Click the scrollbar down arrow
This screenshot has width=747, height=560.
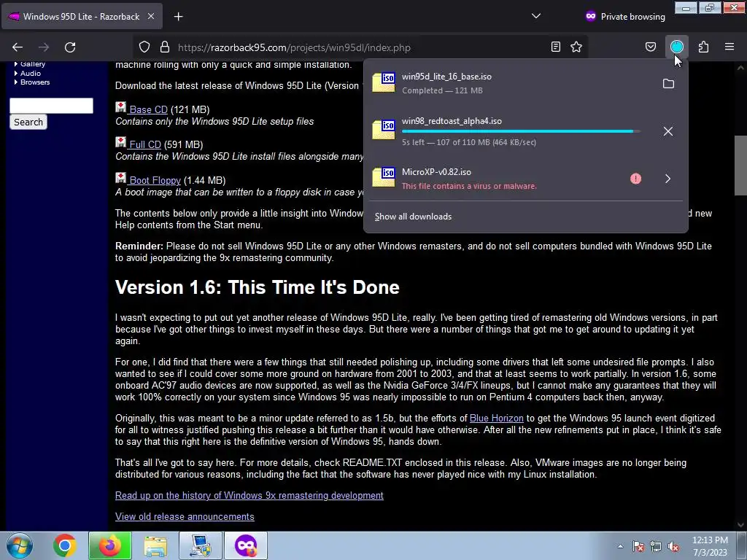740,525
